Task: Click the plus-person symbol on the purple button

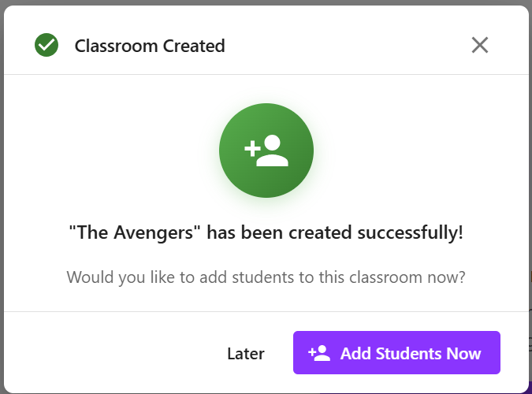Action: 319,353
